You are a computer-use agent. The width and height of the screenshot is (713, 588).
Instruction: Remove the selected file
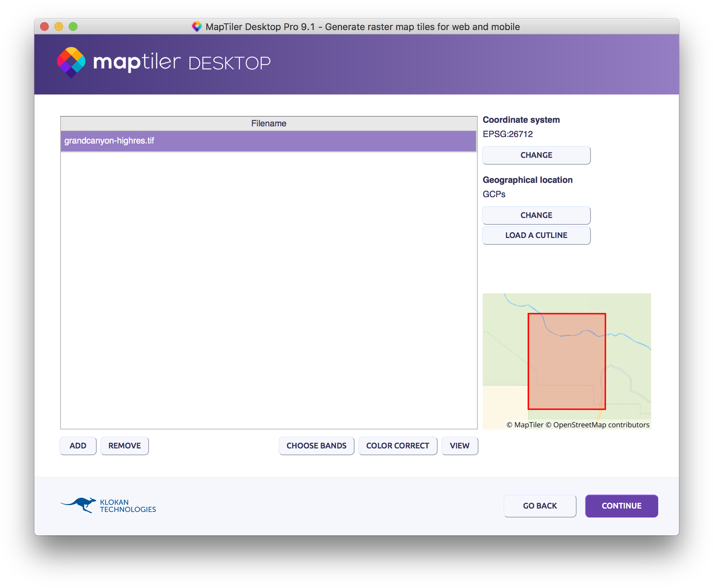pyautogui.click(x=125, y=446)
